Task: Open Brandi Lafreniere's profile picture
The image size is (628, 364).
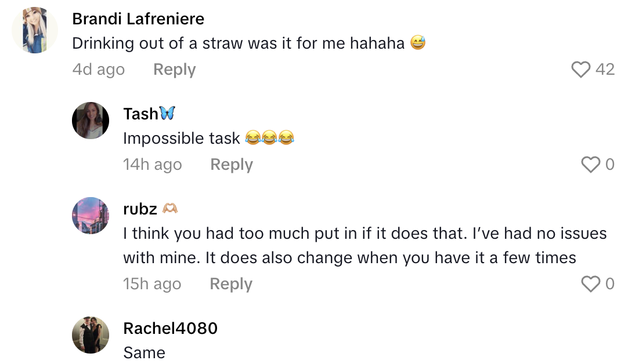Action: tap(35, 28)
